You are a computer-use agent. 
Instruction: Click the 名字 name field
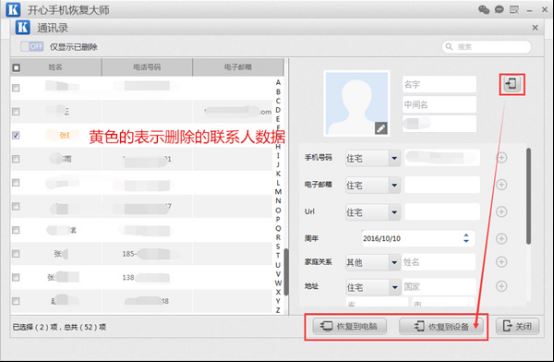(439, 84)
